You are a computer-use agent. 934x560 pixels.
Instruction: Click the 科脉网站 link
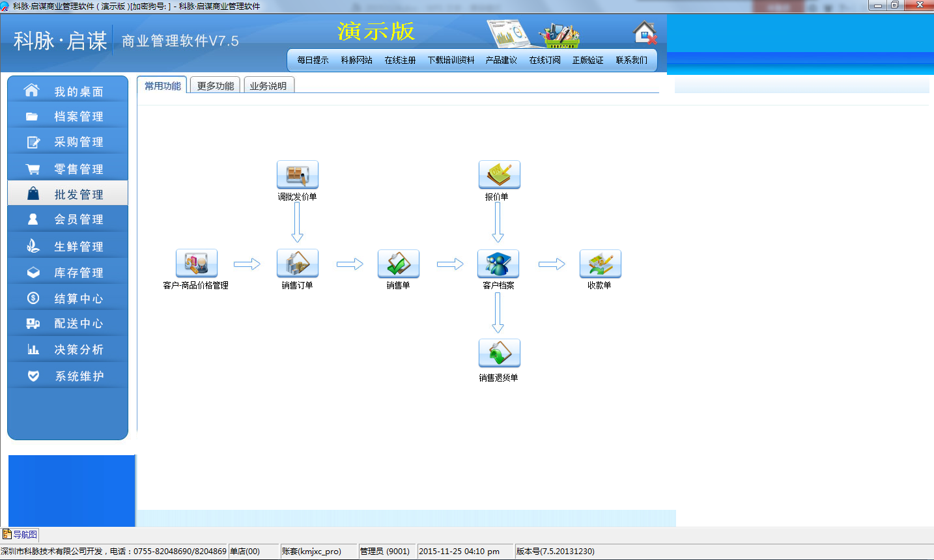click(356, 60)
